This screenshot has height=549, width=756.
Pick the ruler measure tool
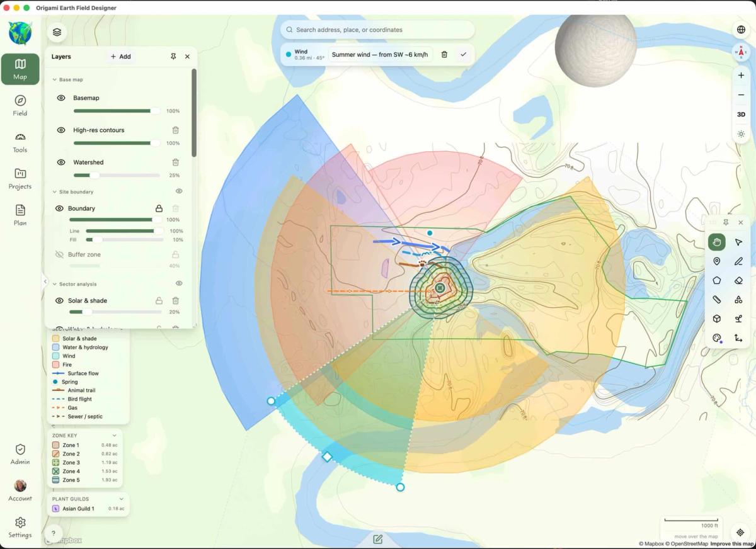tap(716, 300)
